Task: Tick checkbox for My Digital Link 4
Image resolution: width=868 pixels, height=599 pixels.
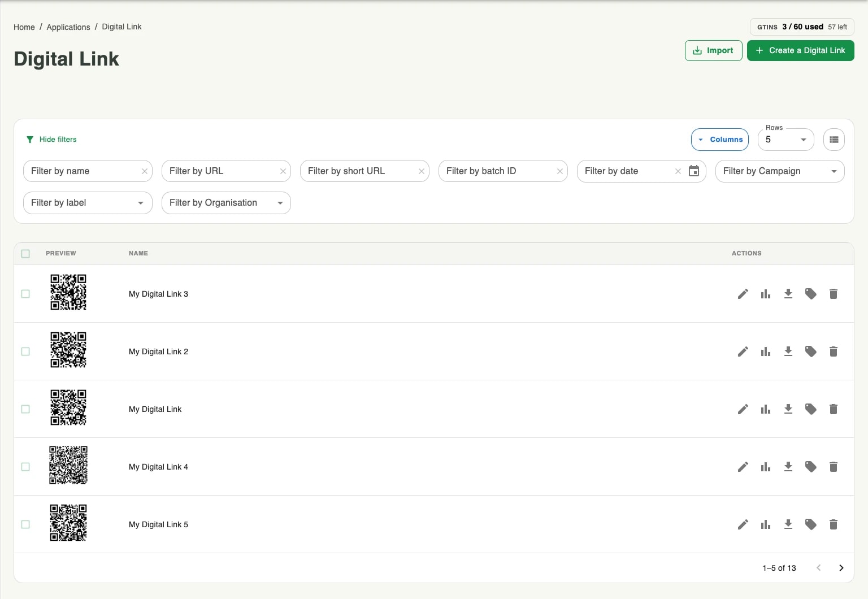Action: click(25, 467)
